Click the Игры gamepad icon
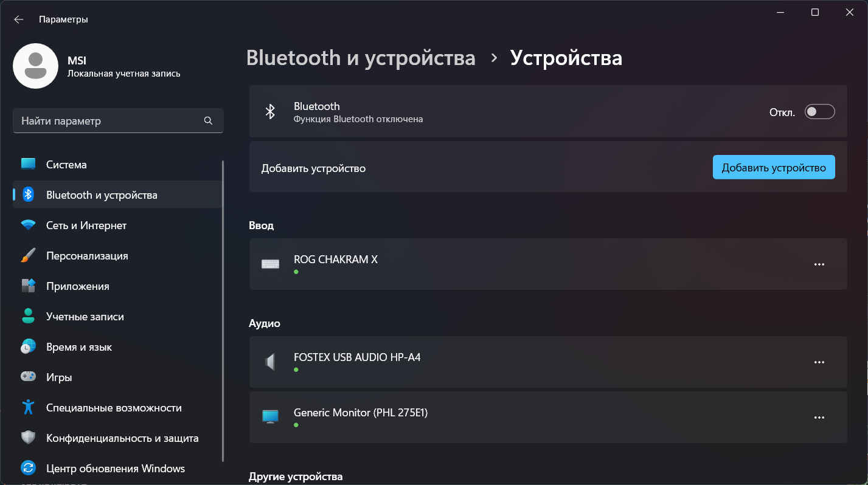This screenshot has height=485, width=868. pyautogui.click(x=28, y=377)
